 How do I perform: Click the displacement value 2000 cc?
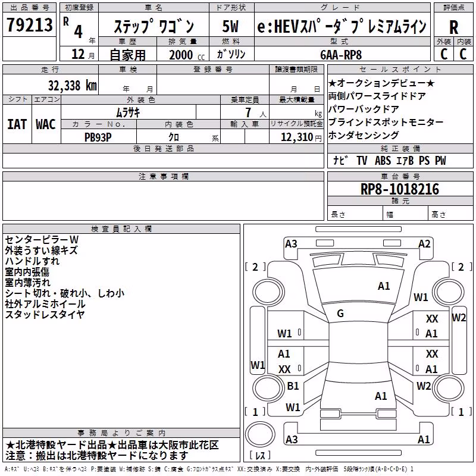187,55
